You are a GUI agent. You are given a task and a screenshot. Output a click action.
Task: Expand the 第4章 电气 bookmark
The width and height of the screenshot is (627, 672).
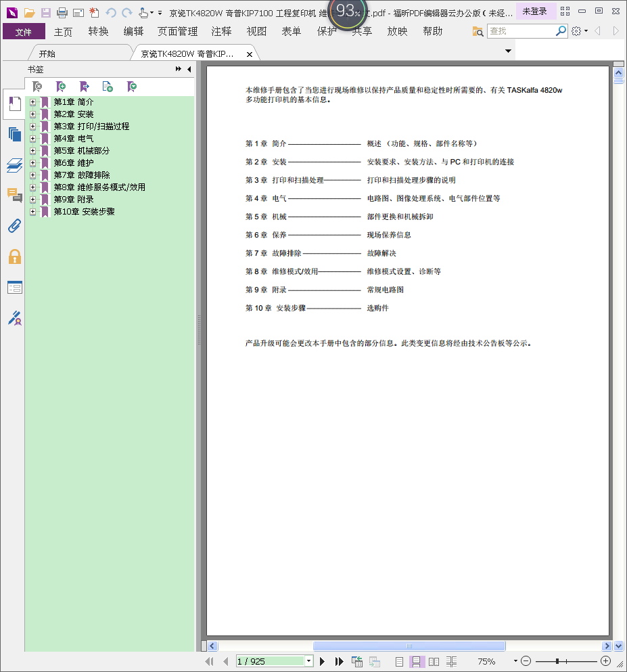click(32, 139)
